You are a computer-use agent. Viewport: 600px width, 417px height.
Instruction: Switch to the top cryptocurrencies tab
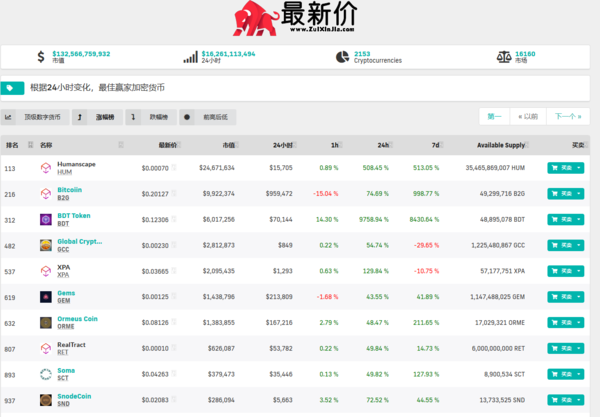click(35, 117)
